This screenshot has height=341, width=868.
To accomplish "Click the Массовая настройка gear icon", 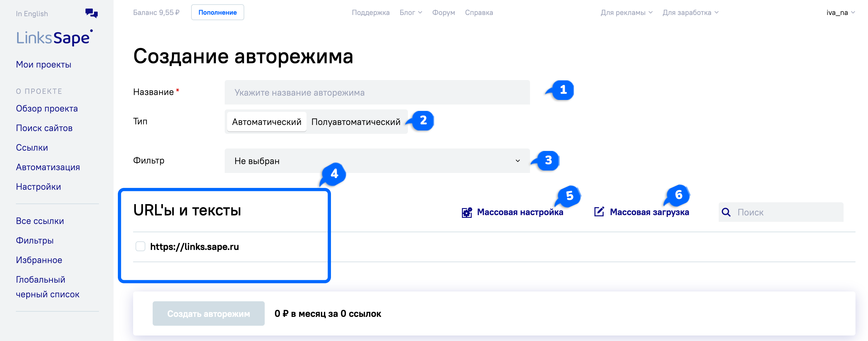I will pos(467,212).
